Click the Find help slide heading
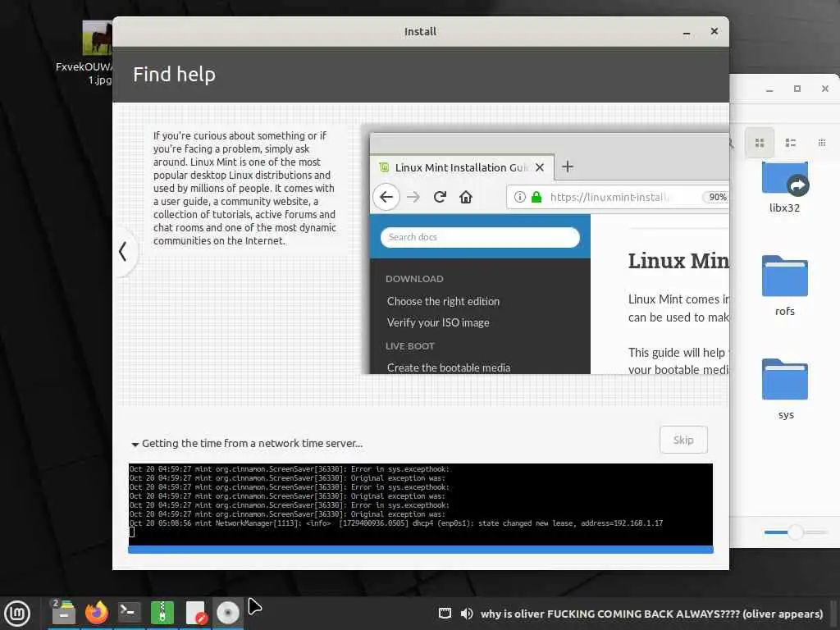 (174, 75)
